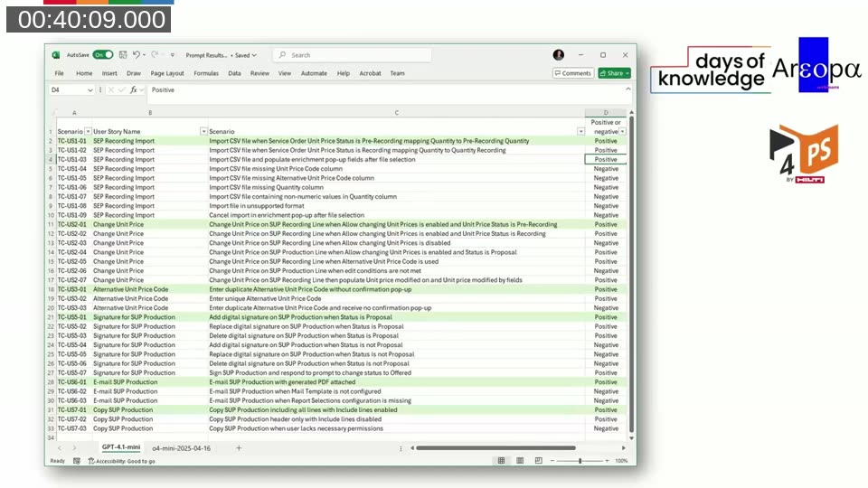Select the o4-mini-2025-04-16 sheet tab
The width and height of the screenshot is (868, 488).
[182, 448]
